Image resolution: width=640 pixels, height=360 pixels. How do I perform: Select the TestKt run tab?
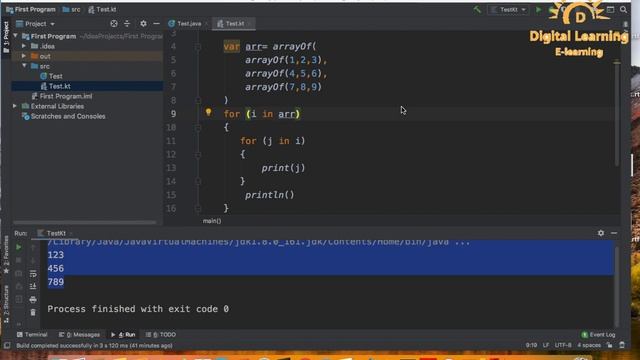(55, 233)
